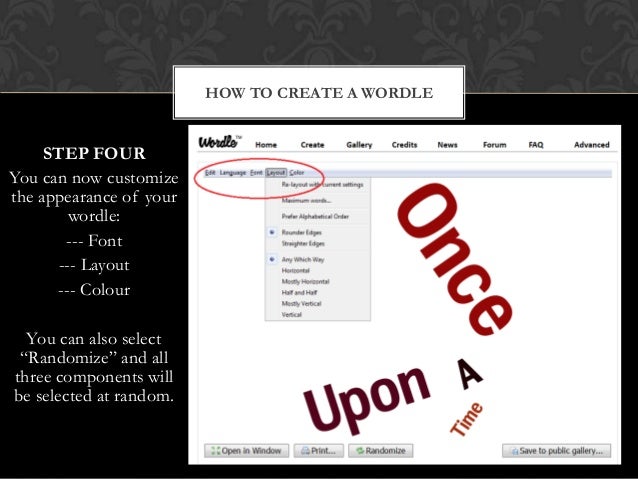Choose Prefer Alphabetical Order entry
The image size is (638, 479).
click(x=315, y=216)
